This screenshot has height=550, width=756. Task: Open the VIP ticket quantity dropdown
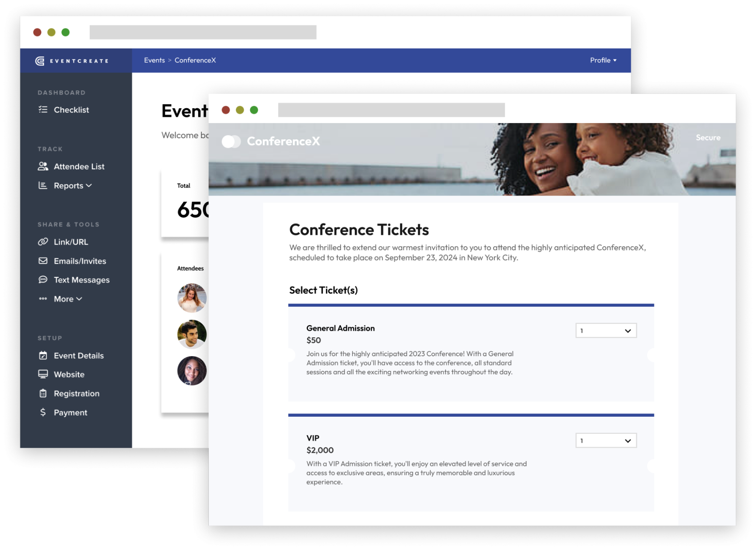(x=606, y=441)
